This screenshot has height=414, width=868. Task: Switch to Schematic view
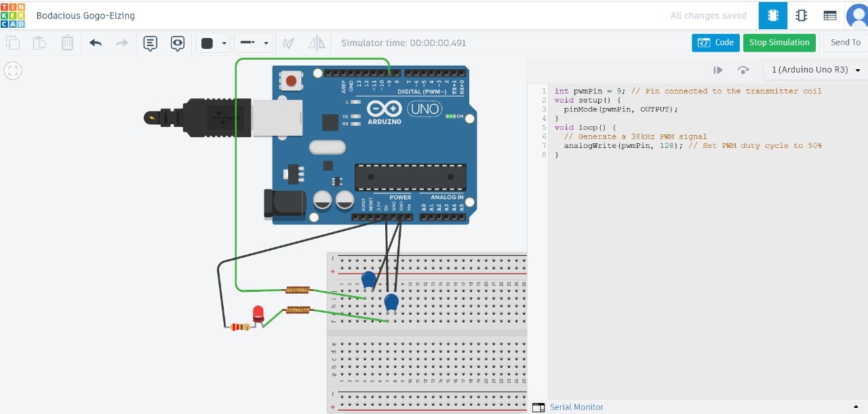pyautogui.click(x=801, y=16)
